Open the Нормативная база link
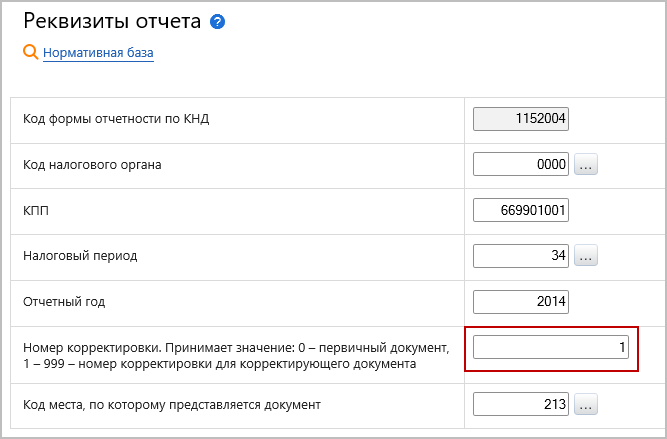 point(98,53)
